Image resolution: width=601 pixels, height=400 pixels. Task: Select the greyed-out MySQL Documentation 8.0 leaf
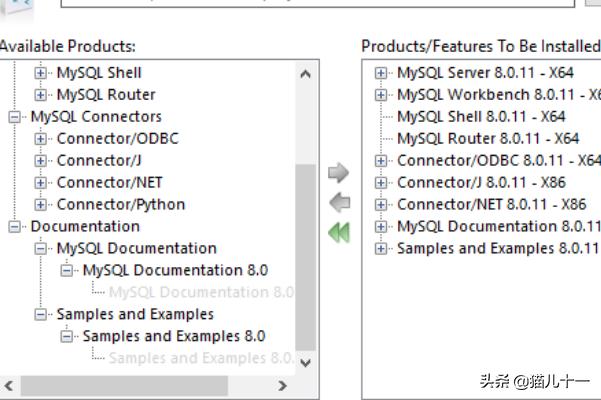(x=202, y=292)
